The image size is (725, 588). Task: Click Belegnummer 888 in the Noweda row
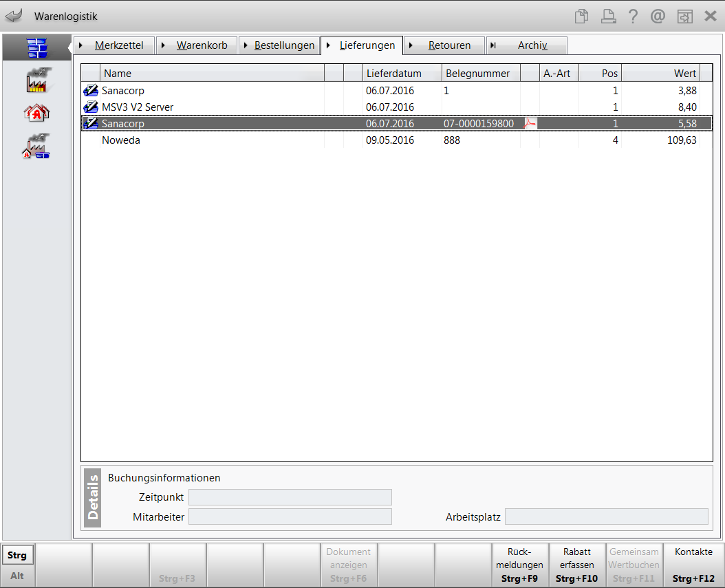452,140
